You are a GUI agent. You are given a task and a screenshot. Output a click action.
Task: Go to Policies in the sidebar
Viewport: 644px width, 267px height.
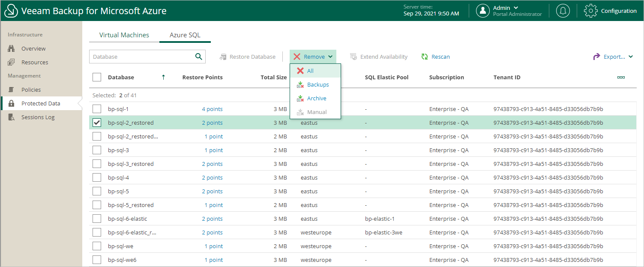[31, 90]
